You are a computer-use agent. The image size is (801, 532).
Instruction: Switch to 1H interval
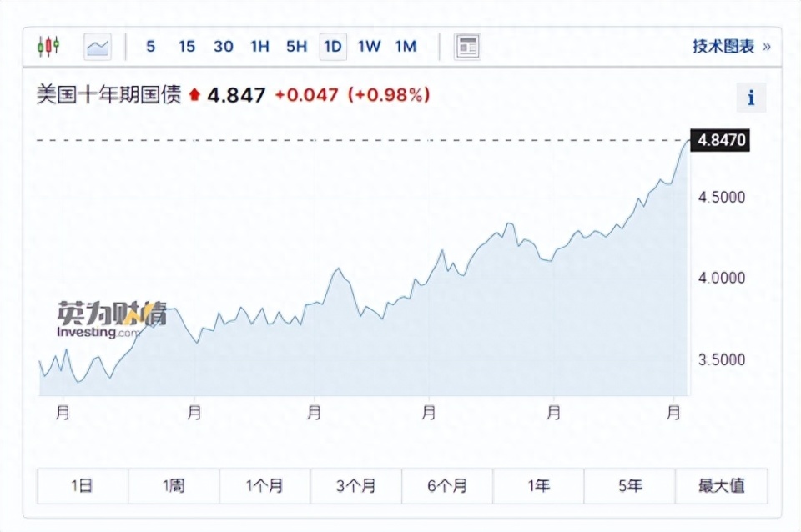click(x=260, y=47)
